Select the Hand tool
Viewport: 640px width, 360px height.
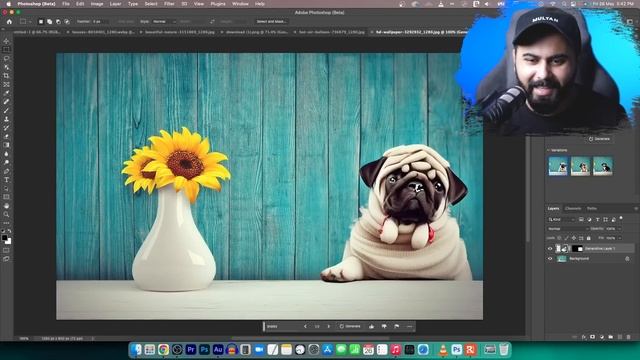[6, 206]
